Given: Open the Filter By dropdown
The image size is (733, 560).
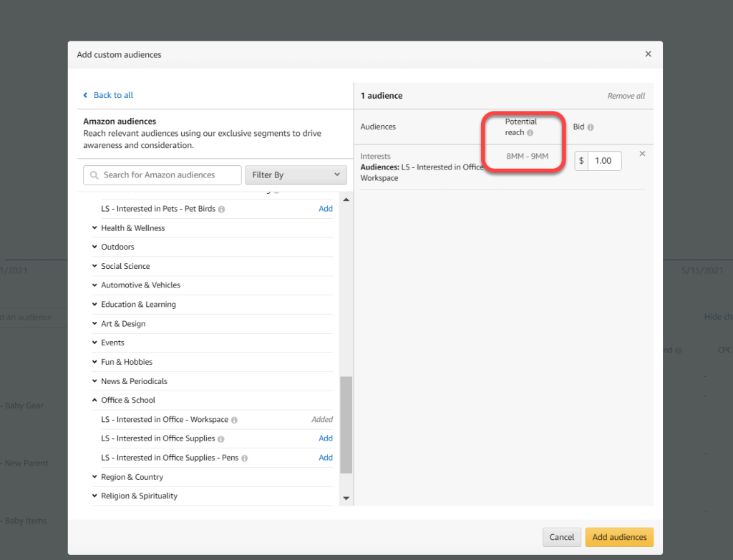Looking at the screenshot, I should click(x=296, y=175).
